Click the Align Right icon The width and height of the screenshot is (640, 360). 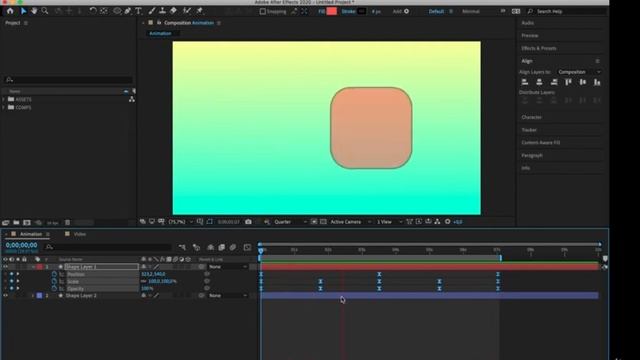pos(554,82)
